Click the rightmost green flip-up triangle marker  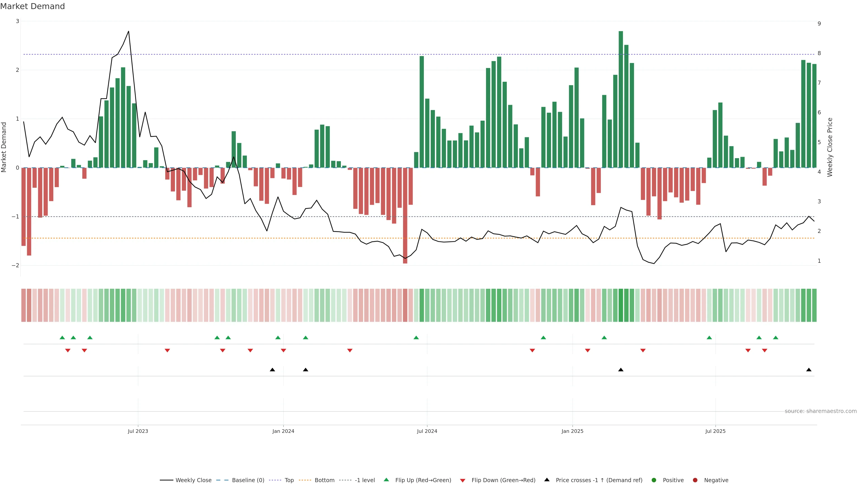click(x=776, y=338)
